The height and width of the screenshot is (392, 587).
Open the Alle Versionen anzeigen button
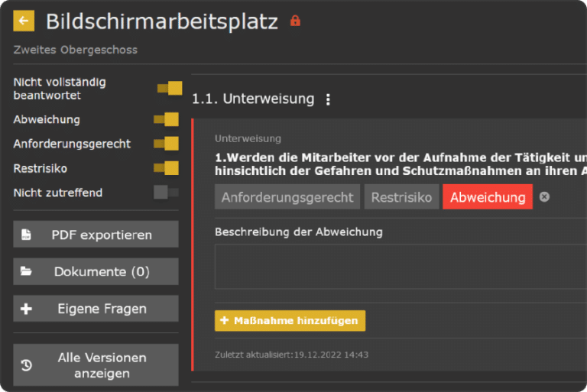coord(96,365)
